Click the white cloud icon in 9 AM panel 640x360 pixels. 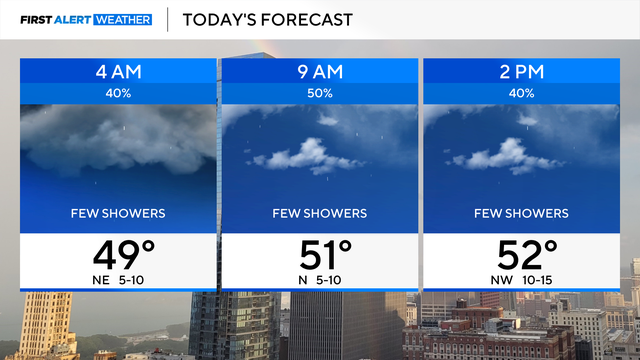(x=307, y=156)
